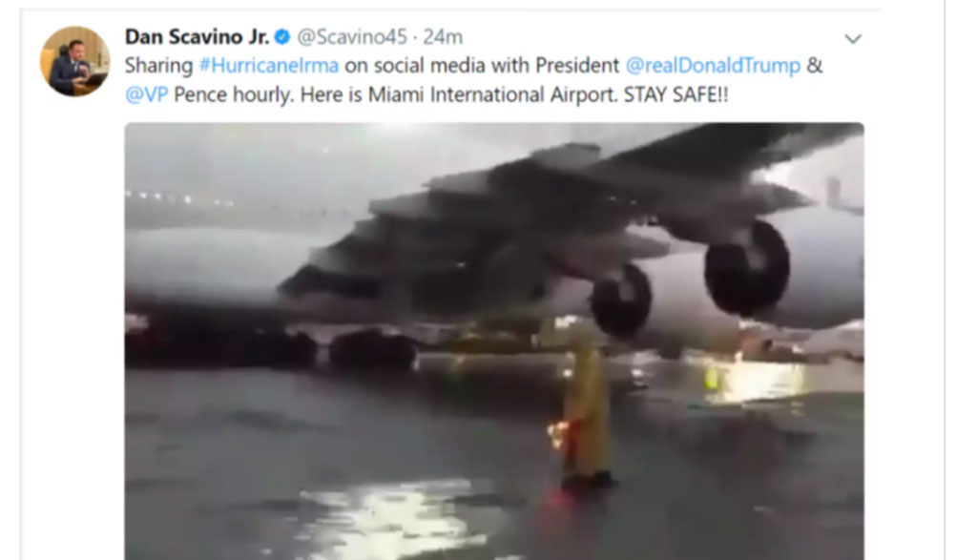Open the Dan Scavino Jr. display name
This screenshot has height=560, width=977.
click(197, 37)
